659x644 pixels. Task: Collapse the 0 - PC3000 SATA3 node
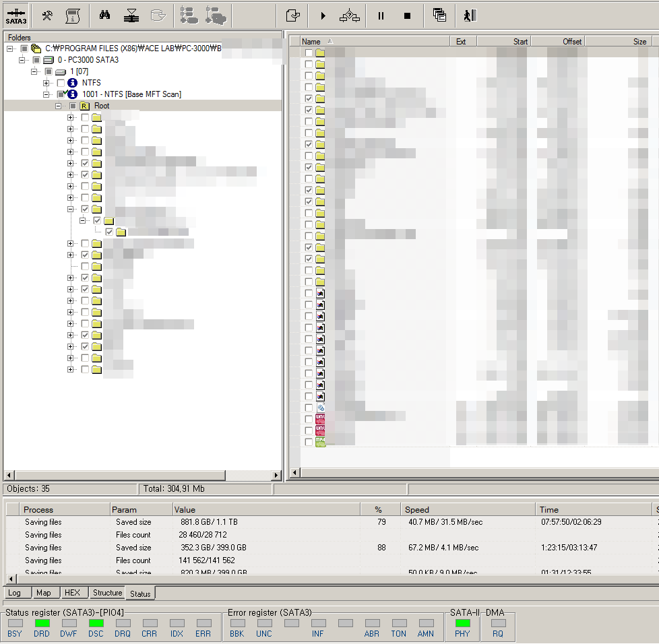22,60
